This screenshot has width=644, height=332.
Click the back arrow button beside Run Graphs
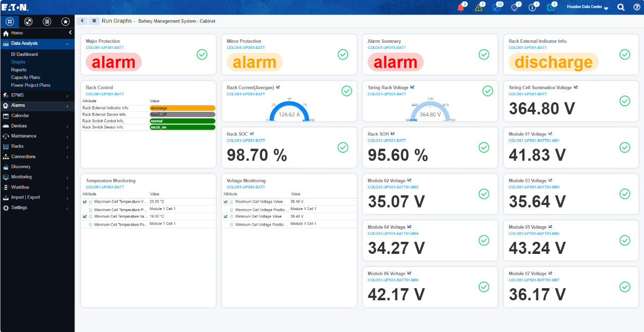[82, 21]
